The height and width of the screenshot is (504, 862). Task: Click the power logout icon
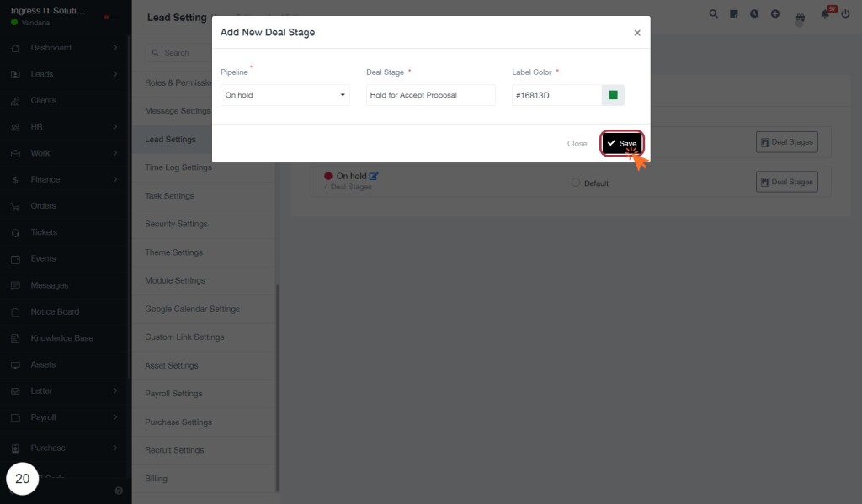845,13
